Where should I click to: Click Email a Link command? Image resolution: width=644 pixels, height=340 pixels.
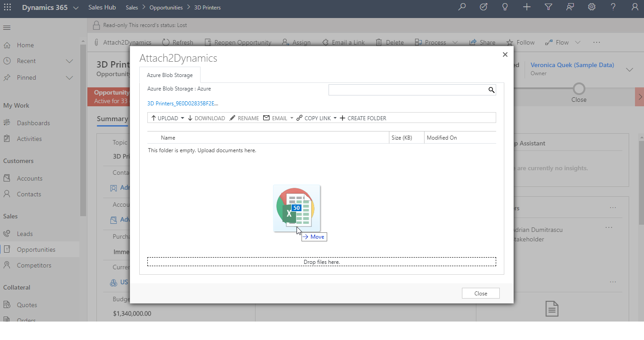click(x=343, y=42)
